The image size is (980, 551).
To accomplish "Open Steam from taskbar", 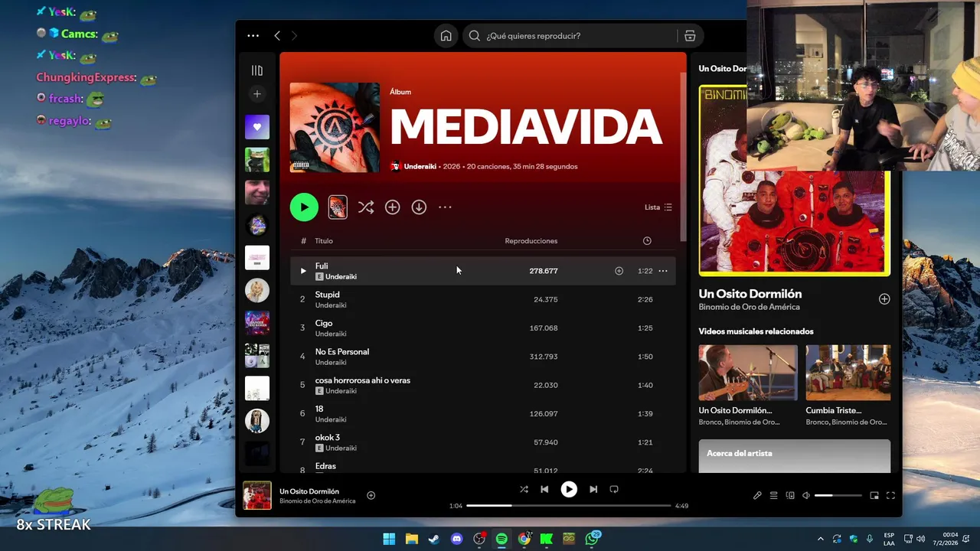I will tap(434, 539).
